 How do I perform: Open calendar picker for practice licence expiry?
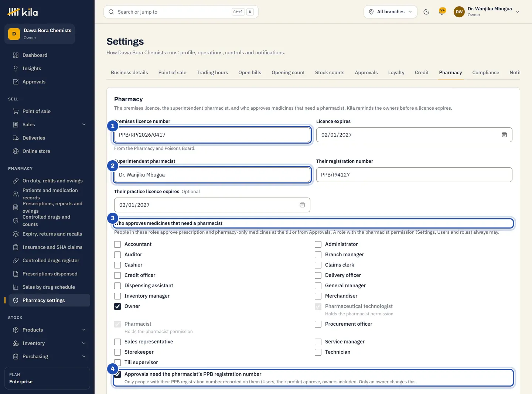click(302, 205)
